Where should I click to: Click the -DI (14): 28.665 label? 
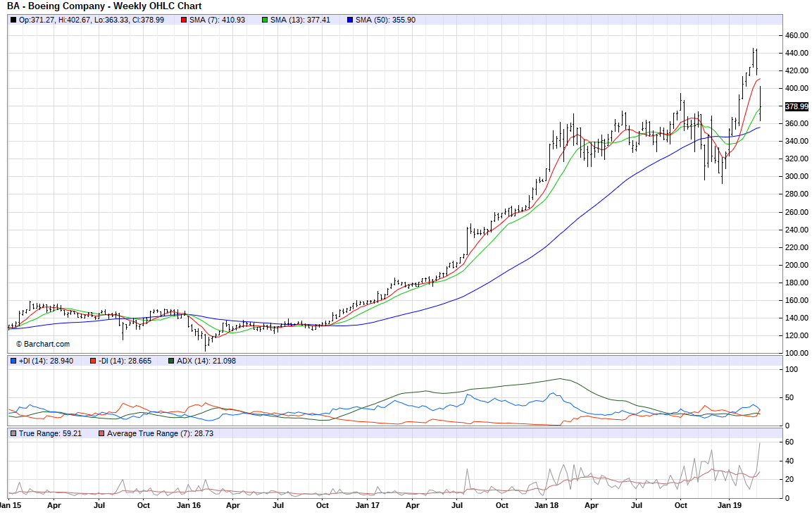(125, 361)
